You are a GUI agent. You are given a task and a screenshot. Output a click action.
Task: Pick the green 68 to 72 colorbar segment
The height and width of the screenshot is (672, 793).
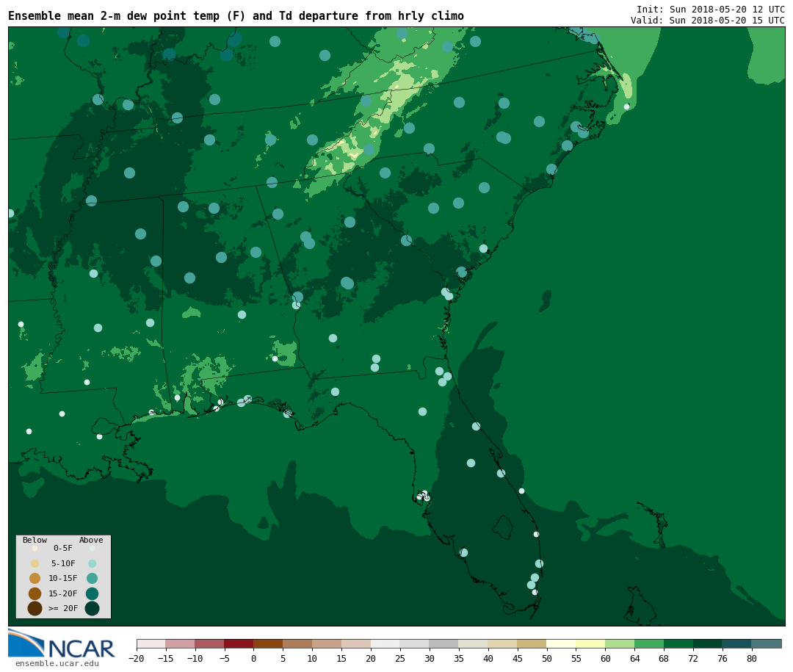678,643
